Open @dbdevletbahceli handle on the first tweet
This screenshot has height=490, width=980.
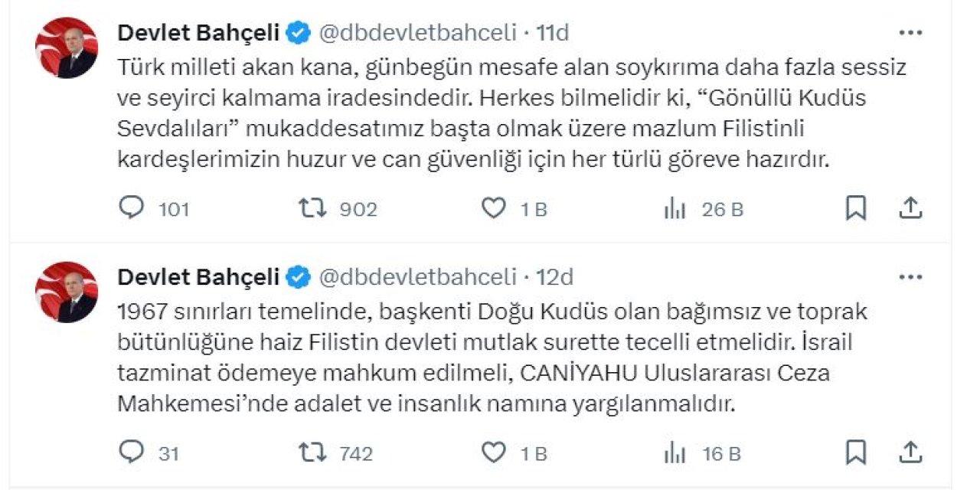coord(416,32)
